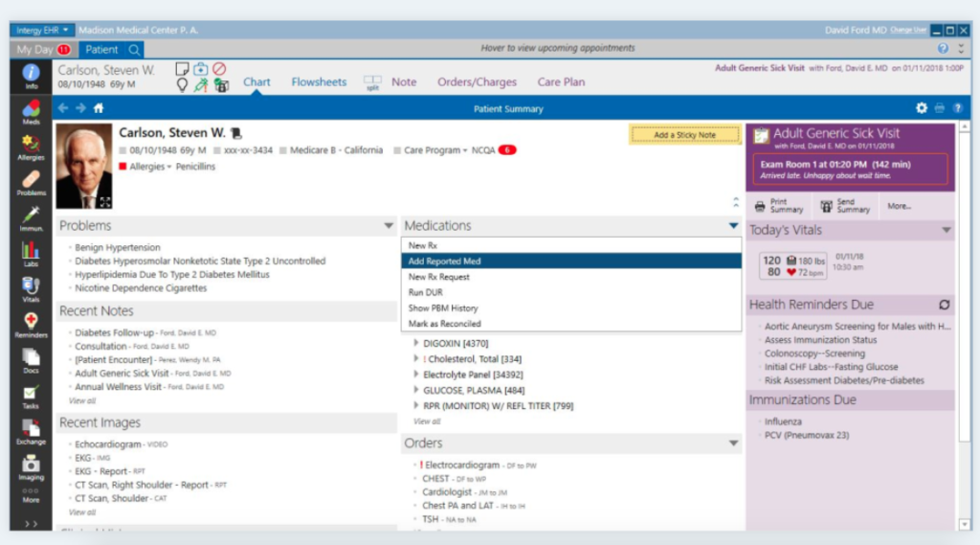Open the Orders/Charges tab

click(x=477, y=82)
